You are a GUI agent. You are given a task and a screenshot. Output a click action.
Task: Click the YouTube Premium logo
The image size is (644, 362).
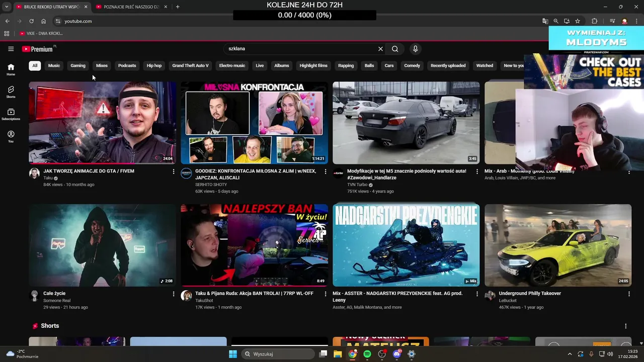point(38,49)
